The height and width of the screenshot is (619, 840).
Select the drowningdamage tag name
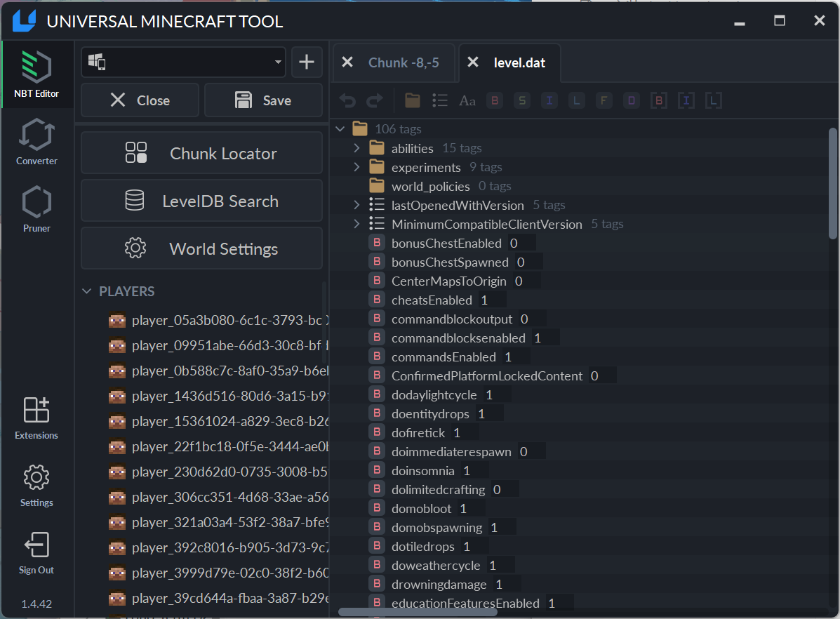tap(439, 585)
